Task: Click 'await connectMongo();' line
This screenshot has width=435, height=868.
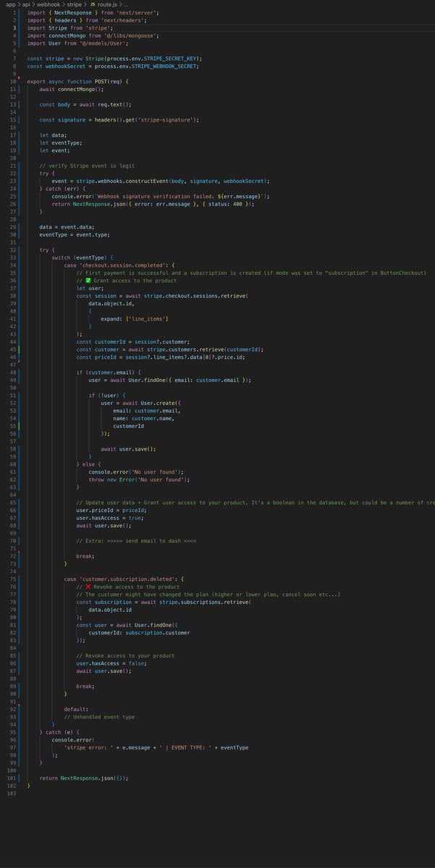Action: pos(72,89)
